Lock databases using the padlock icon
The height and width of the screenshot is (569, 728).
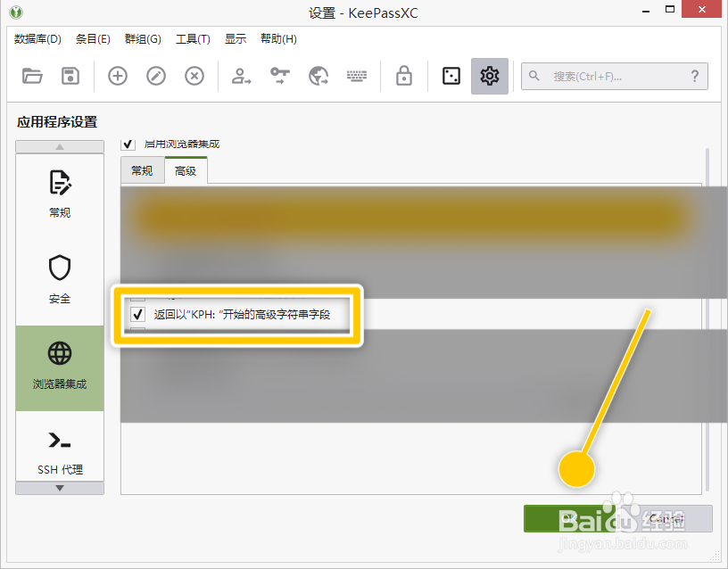(403, 76)
